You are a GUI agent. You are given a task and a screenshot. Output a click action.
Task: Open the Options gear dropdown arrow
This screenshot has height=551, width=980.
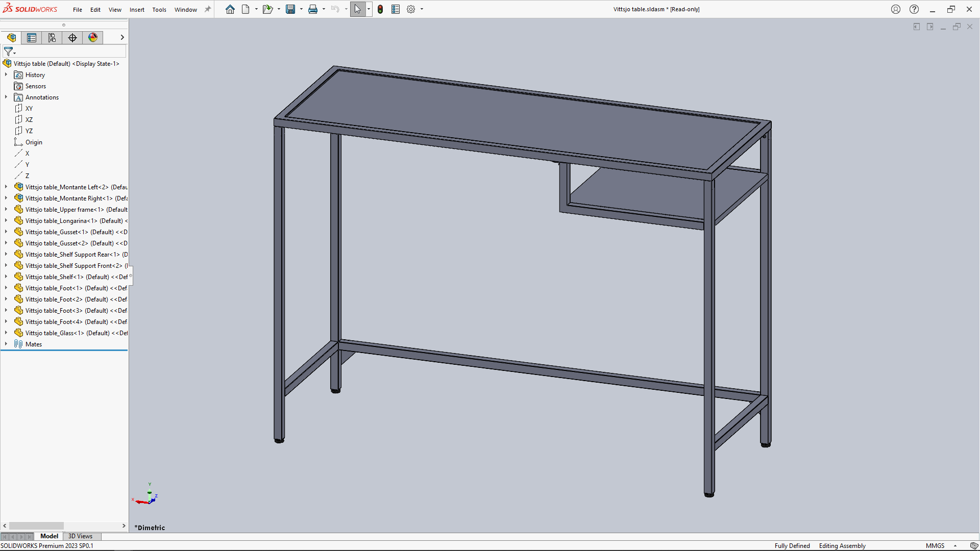coord(422,9)
